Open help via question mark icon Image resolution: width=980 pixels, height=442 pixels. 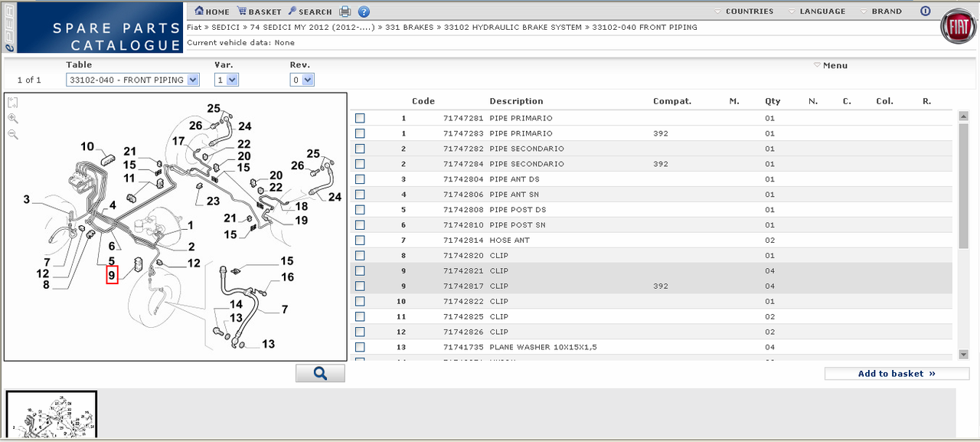pyautogui.click(x=364, y=11)
